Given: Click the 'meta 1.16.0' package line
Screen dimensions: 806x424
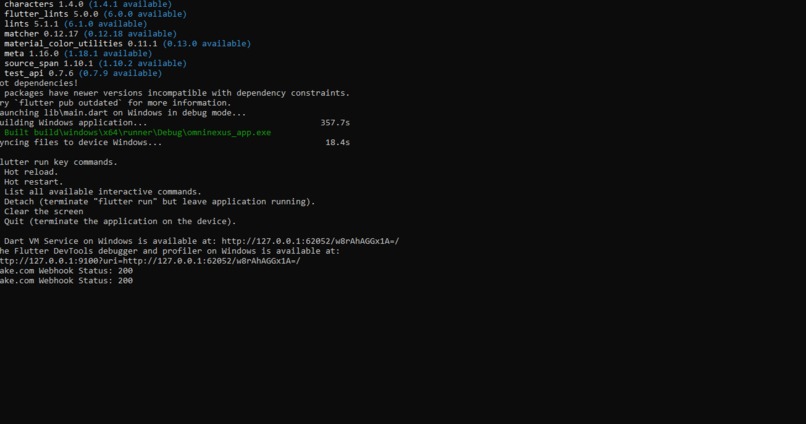Looking at the screenshot, I should 78,53.
